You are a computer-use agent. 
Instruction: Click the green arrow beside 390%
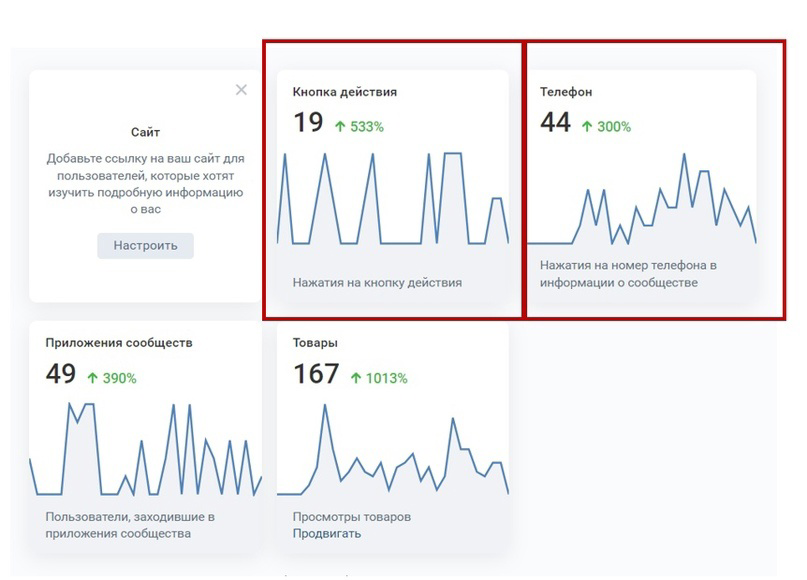tap(92, 378)
